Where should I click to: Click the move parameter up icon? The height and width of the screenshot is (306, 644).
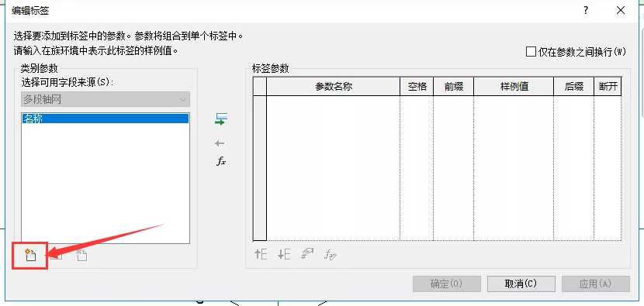[261, 255]
